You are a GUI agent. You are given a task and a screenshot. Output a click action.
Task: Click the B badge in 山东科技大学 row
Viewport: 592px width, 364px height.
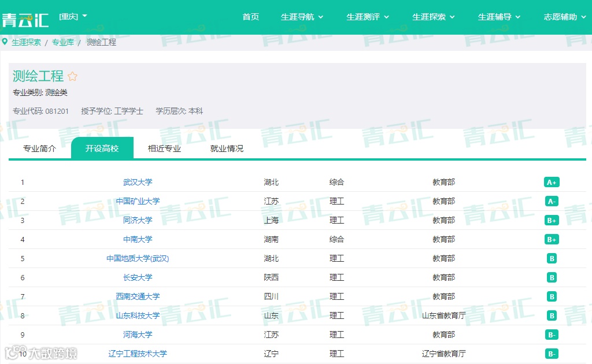(x=552, y=315)
